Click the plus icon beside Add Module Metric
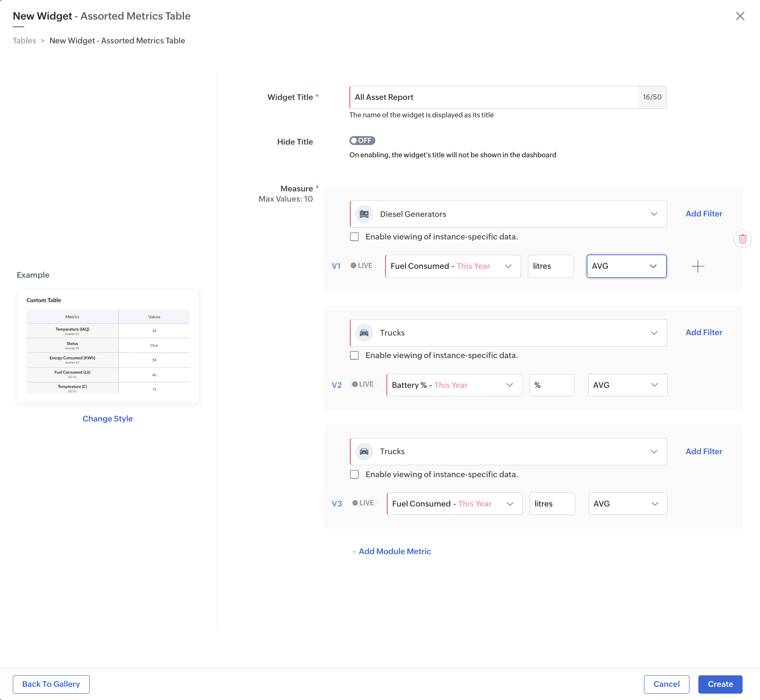Screen dimensions: 760x700 click(354, 552)
